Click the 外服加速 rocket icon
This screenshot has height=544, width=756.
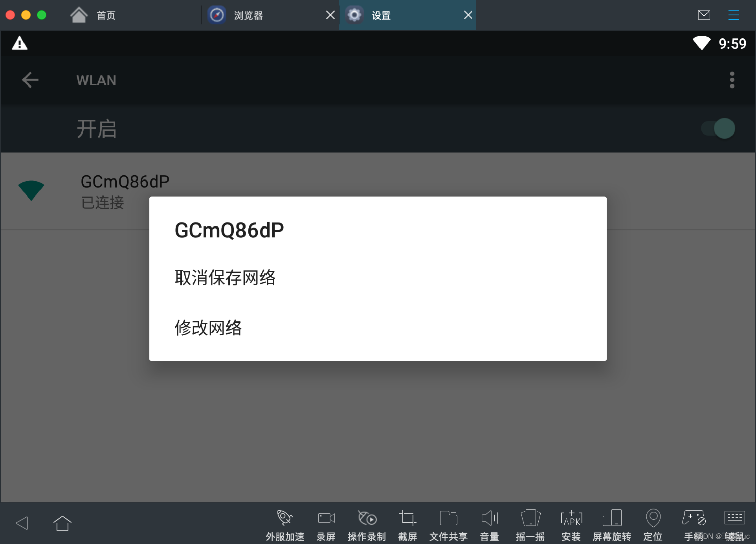[x=285, y=519]
